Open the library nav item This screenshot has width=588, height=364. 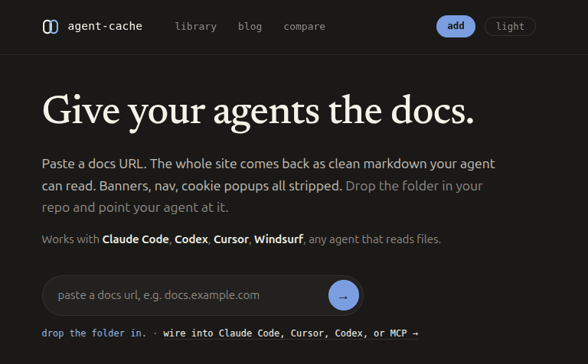pyautogui.click(x=196, y=27)
